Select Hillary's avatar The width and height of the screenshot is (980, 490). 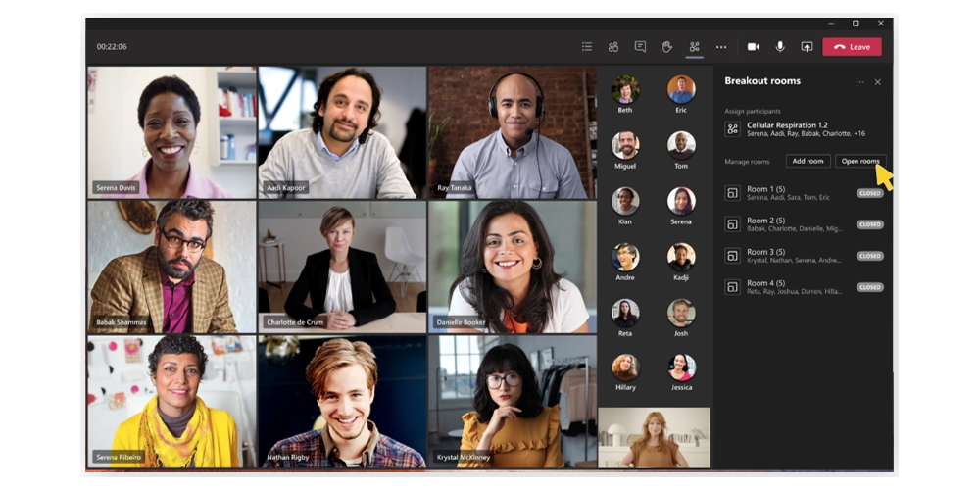pyautogui.click(x=625, y=367)
